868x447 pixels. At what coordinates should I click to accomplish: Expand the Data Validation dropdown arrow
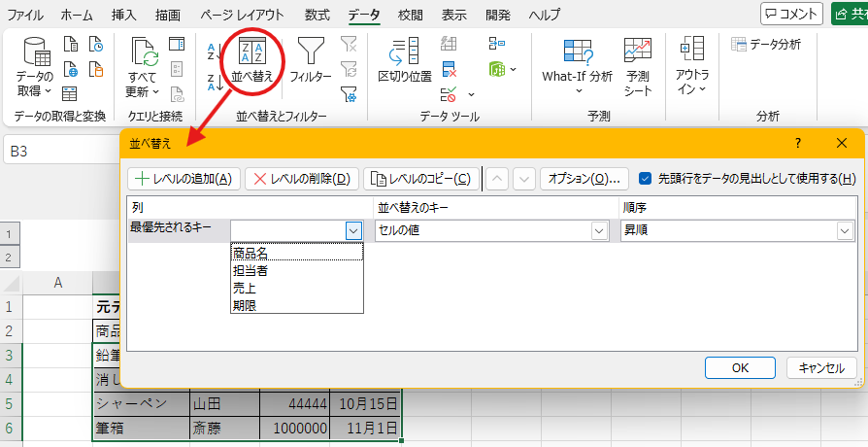click(471, 94)
